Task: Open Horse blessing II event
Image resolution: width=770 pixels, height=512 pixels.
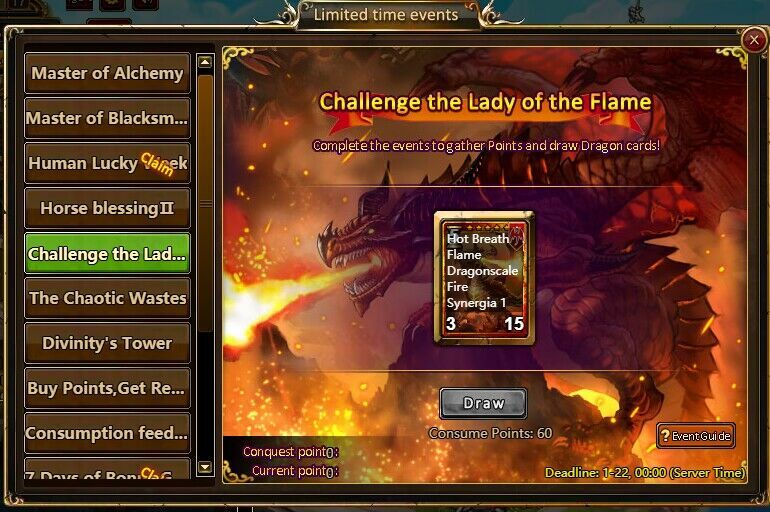Action: click(107, 208)
